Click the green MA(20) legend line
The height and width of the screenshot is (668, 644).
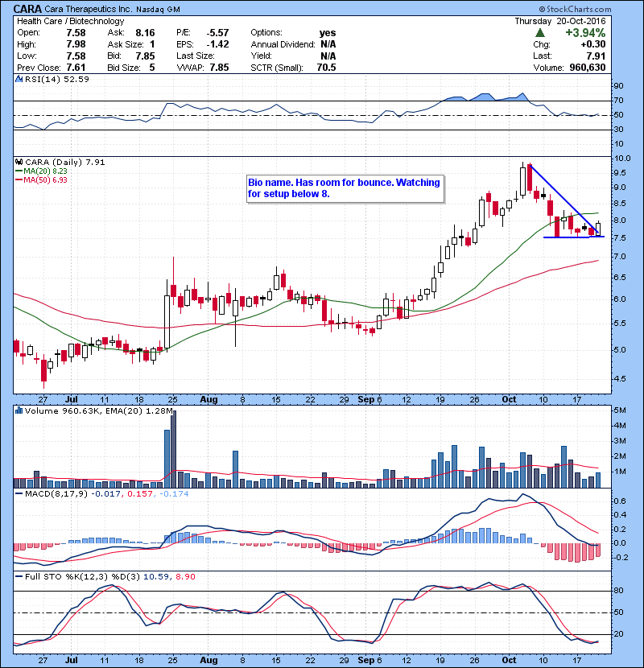pos(19,171)
